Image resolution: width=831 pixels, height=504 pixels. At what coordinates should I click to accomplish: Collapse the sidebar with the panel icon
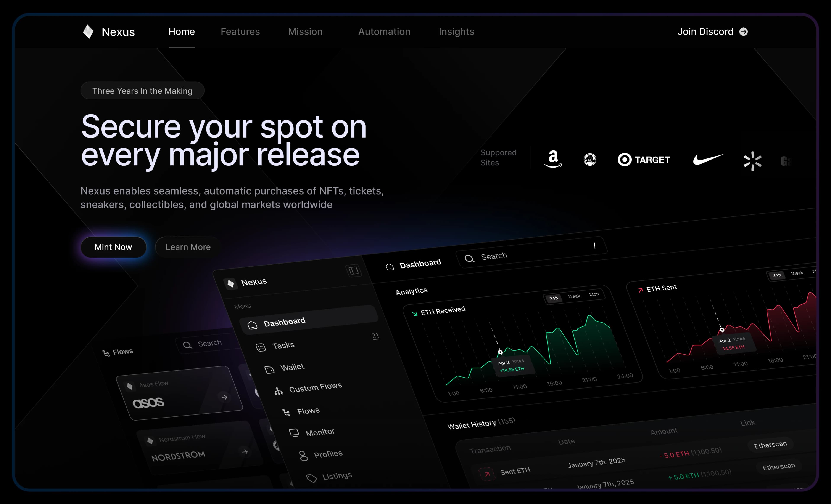tap(353, 270)
